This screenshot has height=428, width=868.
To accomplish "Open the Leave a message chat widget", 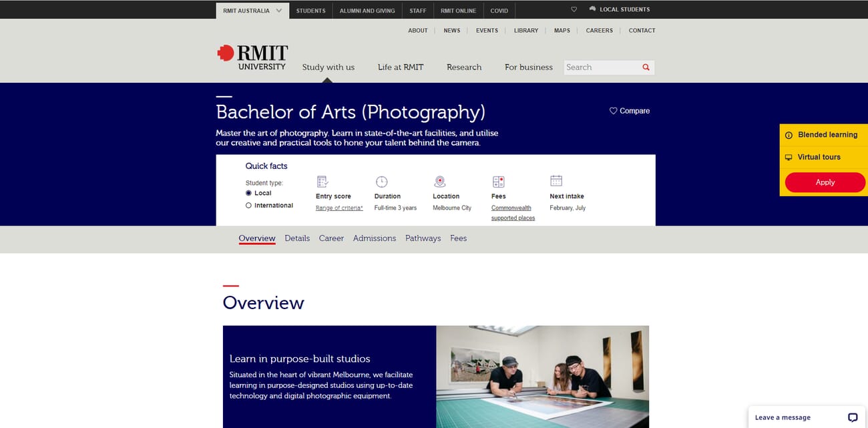I will coord(807,417).
